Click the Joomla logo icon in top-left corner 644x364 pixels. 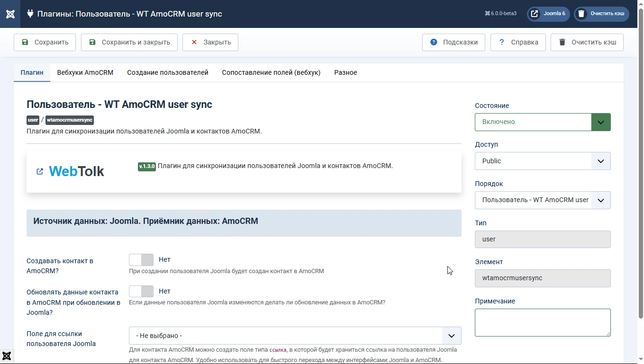[x=10, y=14]
